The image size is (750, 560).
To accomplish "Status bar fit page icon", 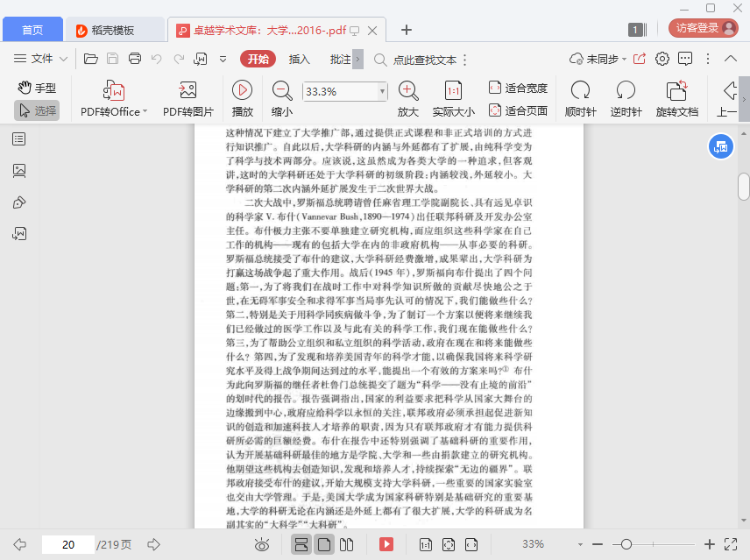I will pos(449,545).
